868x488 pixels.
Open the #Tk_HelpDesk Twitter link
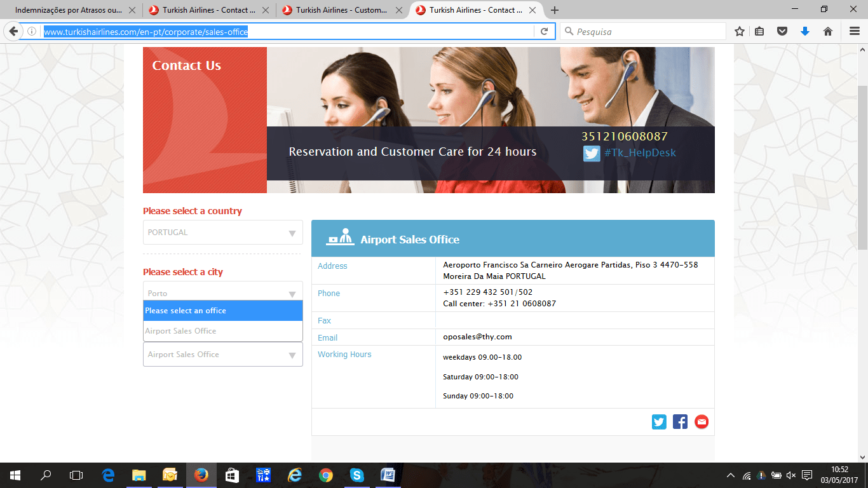click(640, 152)
